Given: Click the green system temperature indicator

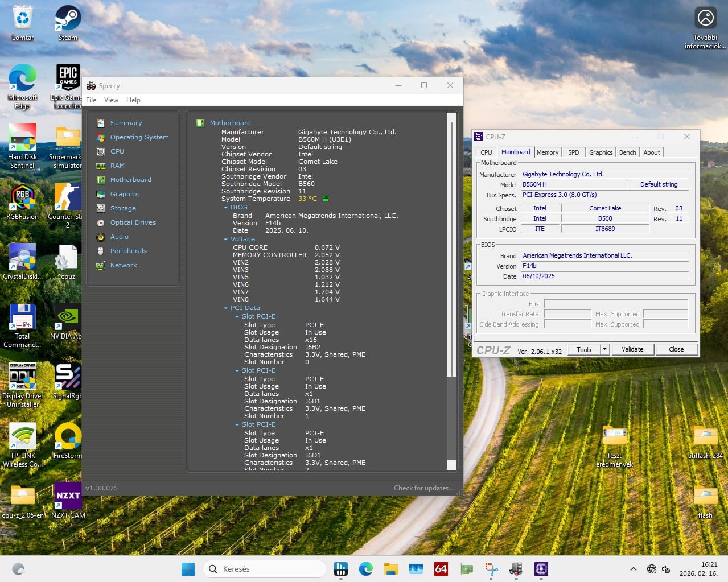Looking at the screenshot, I should tap(326, 199).
